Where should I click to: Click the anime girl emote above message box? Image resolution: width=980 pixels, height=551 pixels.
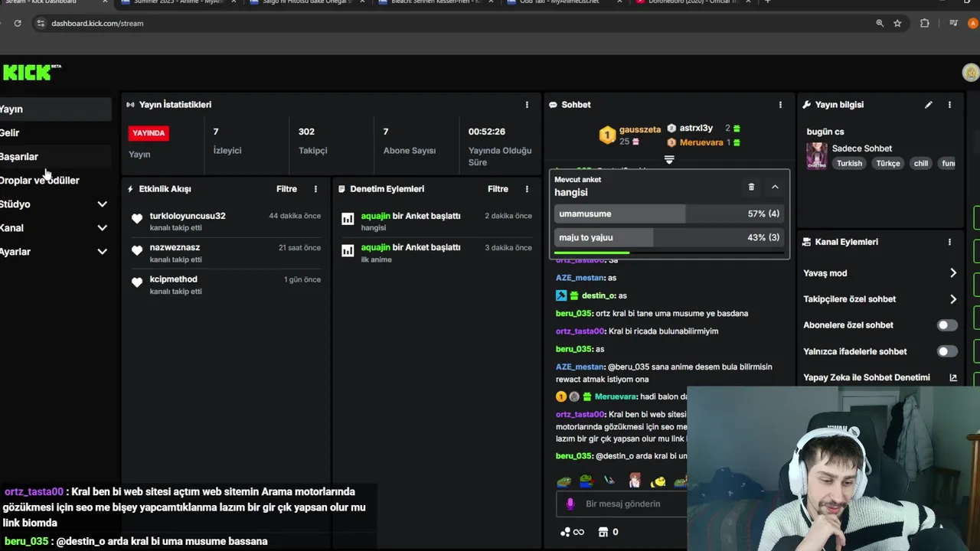[634, 481]
